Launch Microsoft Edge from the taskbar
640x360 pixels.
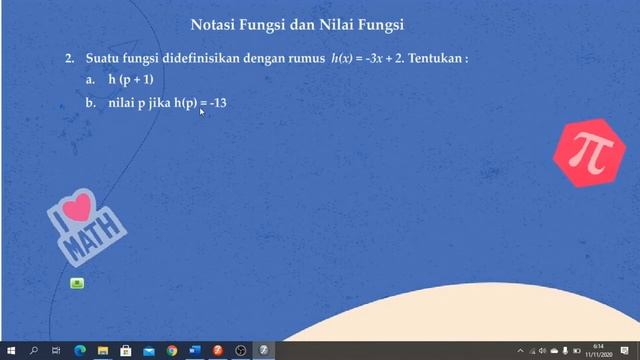coord(80,351)
